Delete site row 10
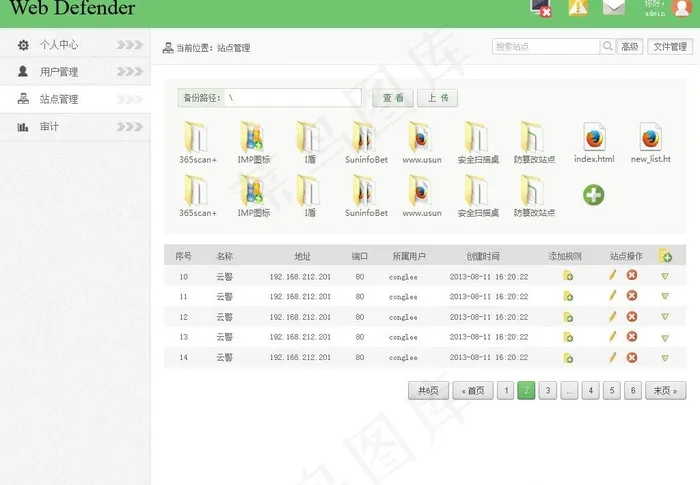The image size is (700, 485). point(632,275)
